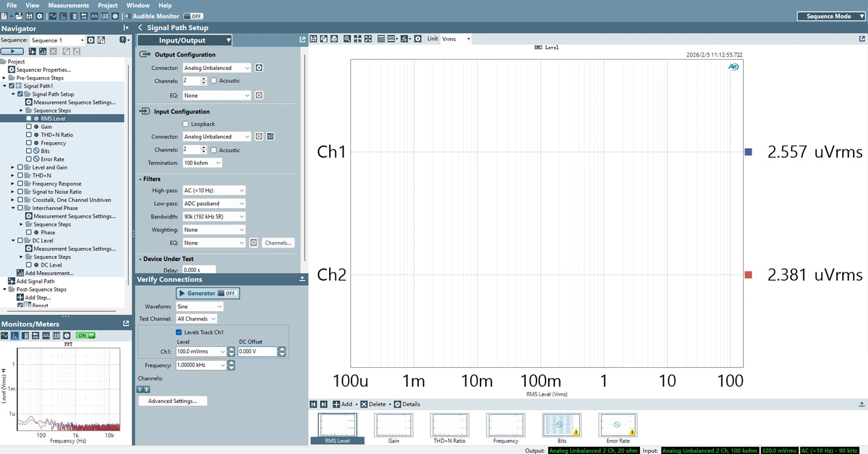Screen dimensions: 868x454
Task: Select the zoom magnifier in graph toolbar
Action: [x=347, y=39]
